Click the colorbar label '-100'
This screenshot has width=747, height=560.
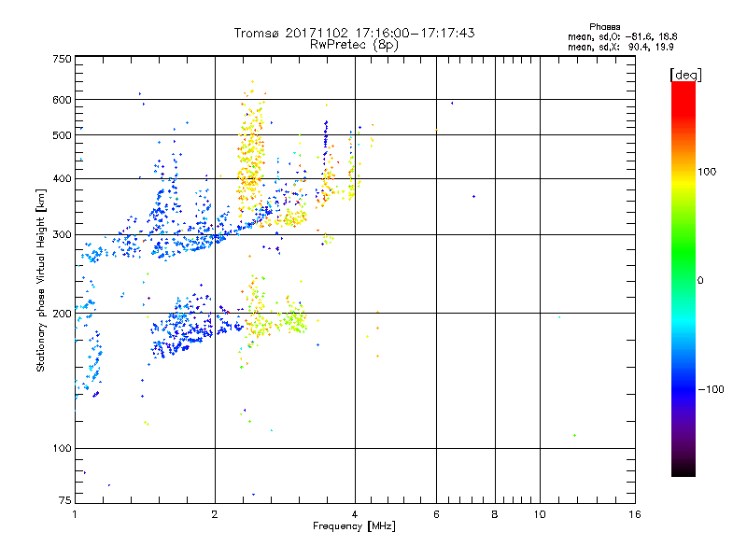(x=711, y=389)
